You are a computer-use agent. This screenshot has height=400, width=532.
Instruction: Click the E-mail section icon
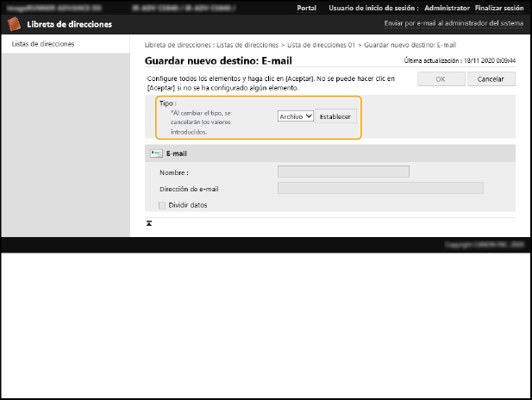coord(156,153)
